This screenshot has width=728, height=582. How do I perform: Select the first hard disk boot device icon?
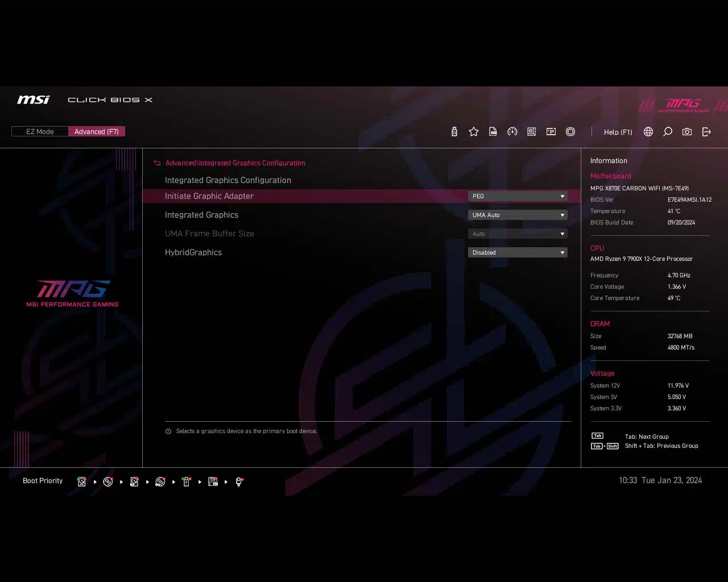[x=82, y=481]
